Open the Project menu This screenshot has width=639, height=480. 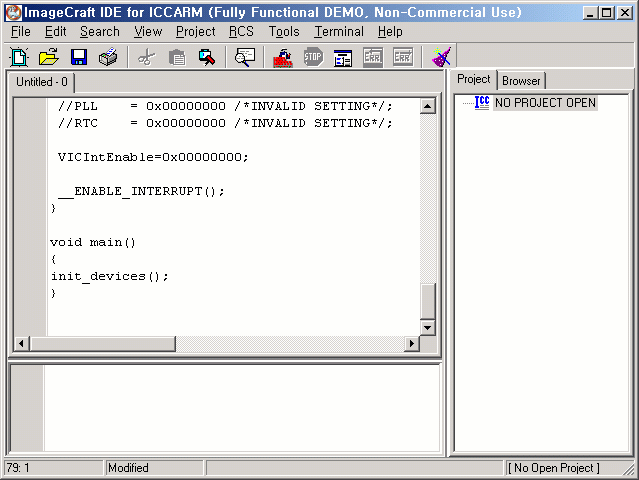point(196,32)
